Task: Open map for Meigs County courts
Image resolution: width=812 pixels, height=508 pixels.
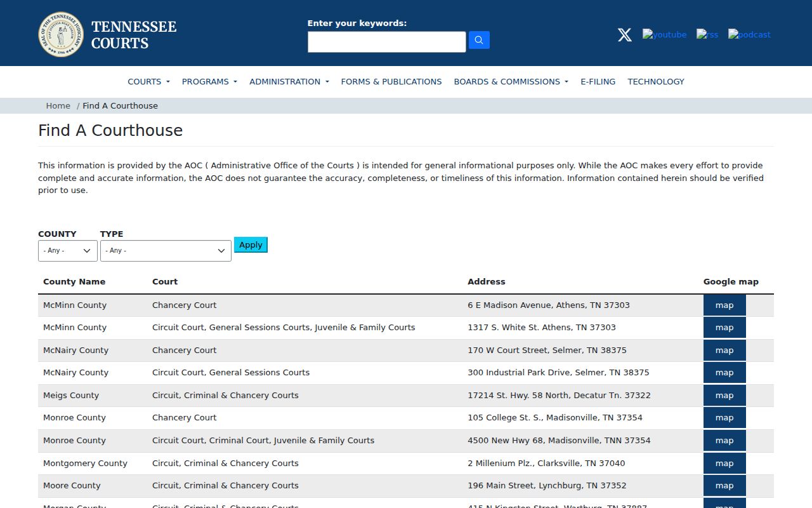Action: point(724,395)
